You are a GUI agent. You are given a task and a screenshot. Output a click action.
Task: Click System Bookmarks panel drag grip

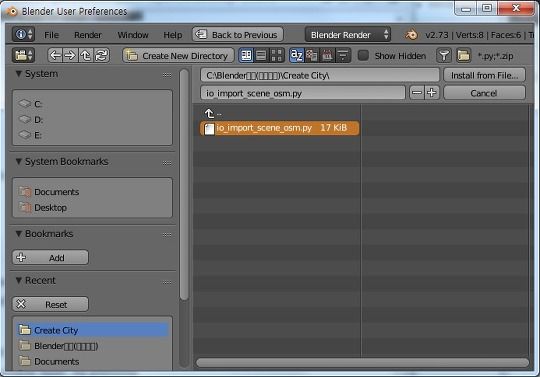coord(167,163)
